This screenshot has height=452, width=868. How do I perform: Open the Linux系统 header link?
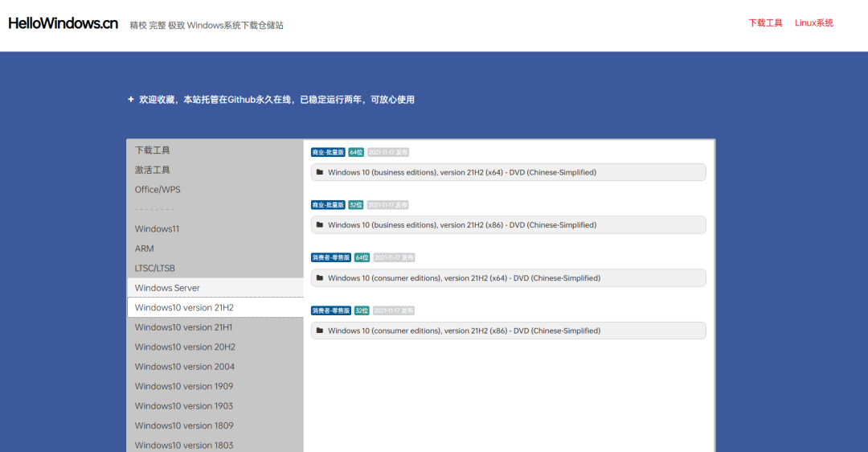[x=813, y=23]
